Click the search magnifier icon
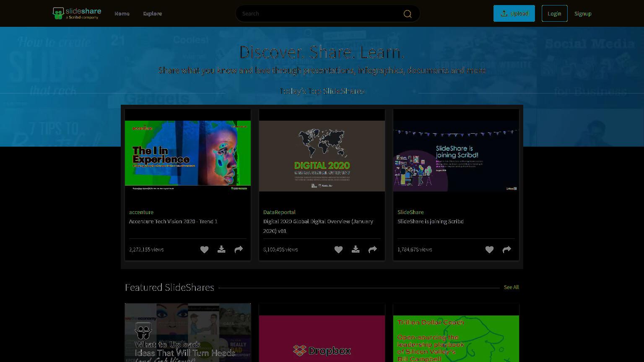Screen dimensions: 644x362 tap(407, 14)
